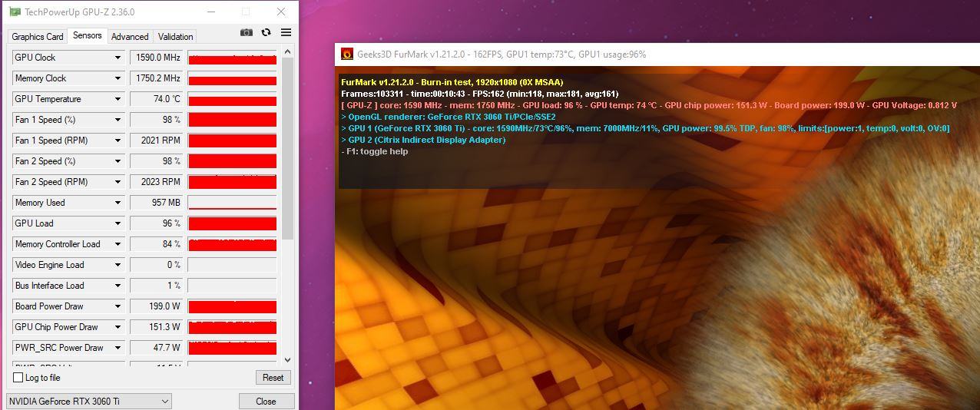Open the Validation tab
The width and height of the screenshot is (980, 410).
(x=175, y=36)
